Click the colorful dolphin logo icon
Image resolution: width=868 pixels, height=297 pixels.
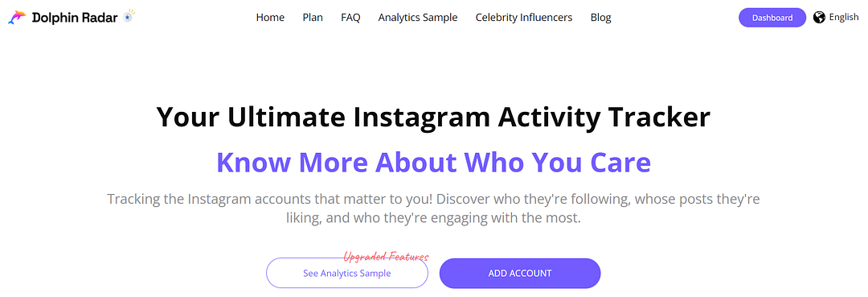[17, 17]
